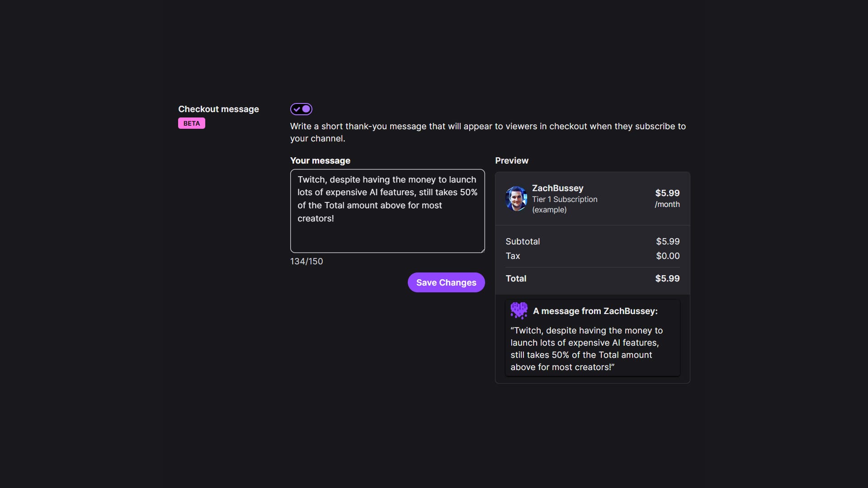868x488 pixels.
Task: Click 'A message from ZachBussey:' heading
Action: (595, 311)
